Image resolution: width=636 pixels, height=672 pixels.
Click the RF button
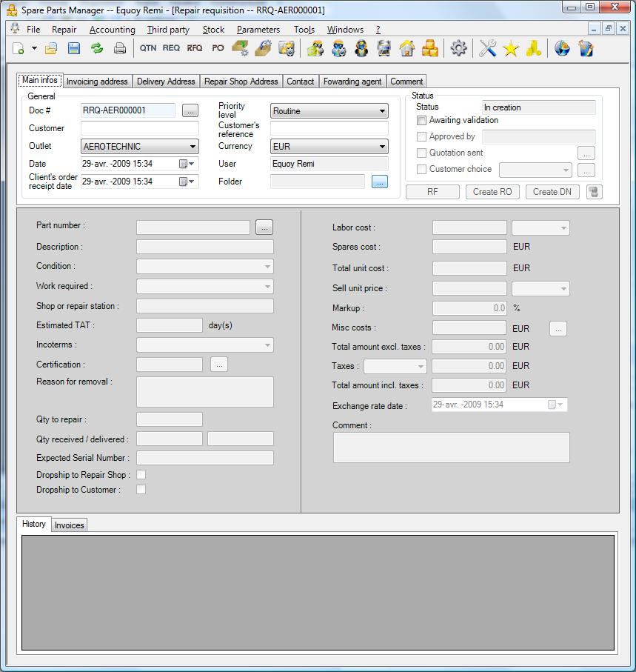click(432, 192)
